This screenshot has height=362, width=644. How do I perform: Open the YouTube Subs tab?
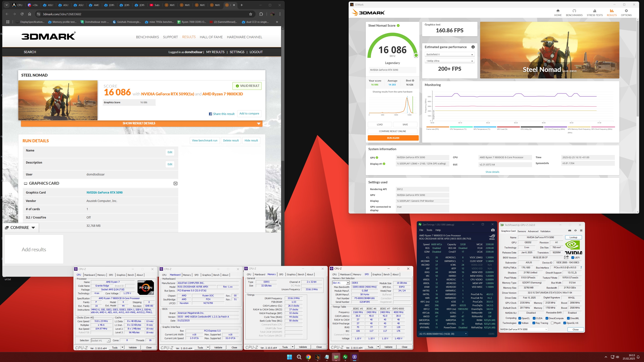(155, 5)
